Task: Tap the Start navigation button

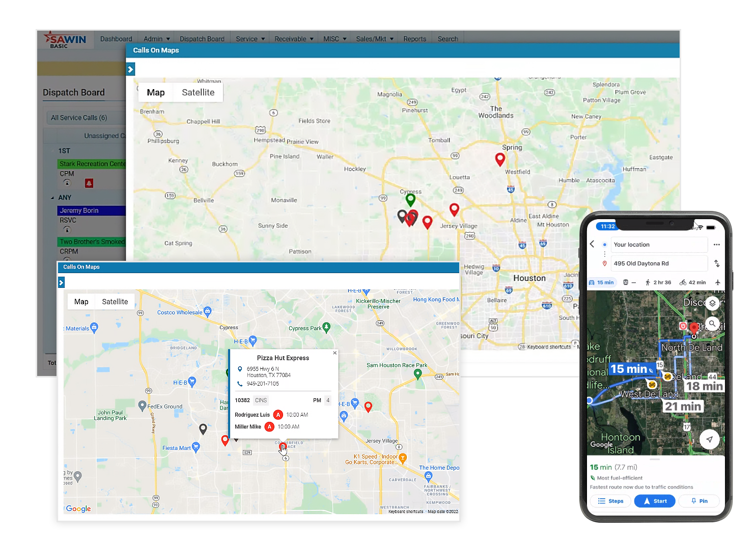Action: click(x=655, y=501)
